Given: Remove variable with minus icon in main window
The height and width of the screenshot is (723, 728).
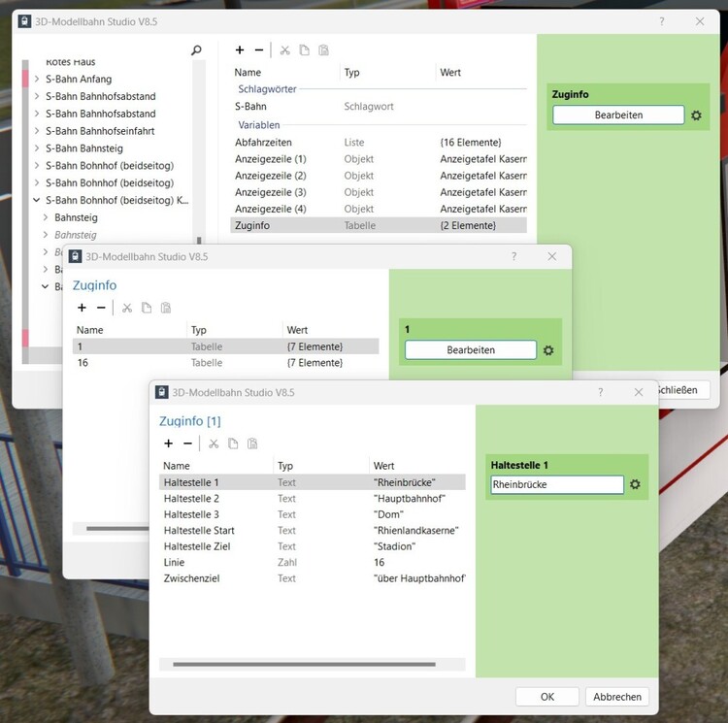Looking at the screenshot, I should click(259, 50).
